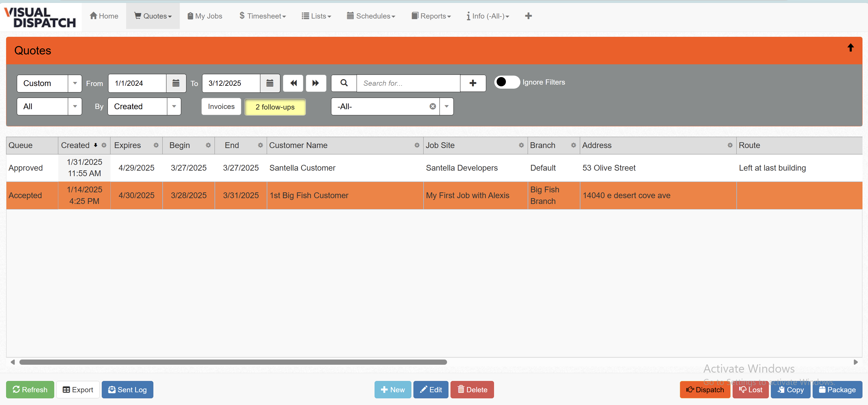Mark quote as Lost

pyautogui.click(x=750, y=390)
